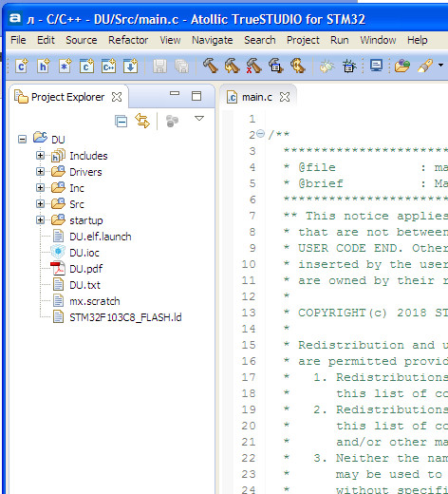448x494 pixels.
Task: Open the Refactor menu
Action: coord(128,40)
